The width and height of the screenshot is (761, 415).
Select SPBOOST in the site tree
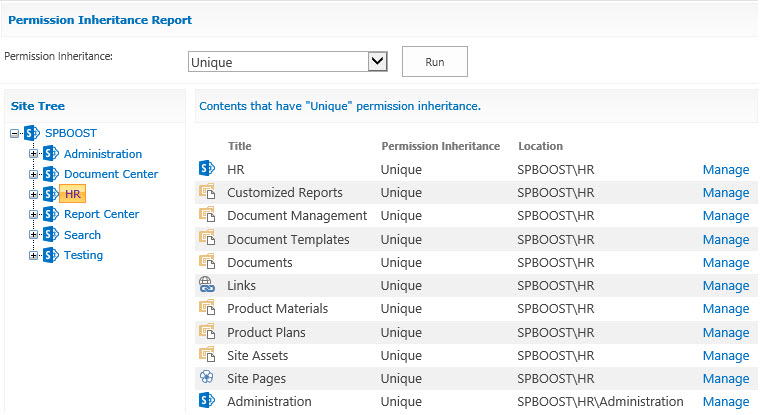[x=71, y=133]
